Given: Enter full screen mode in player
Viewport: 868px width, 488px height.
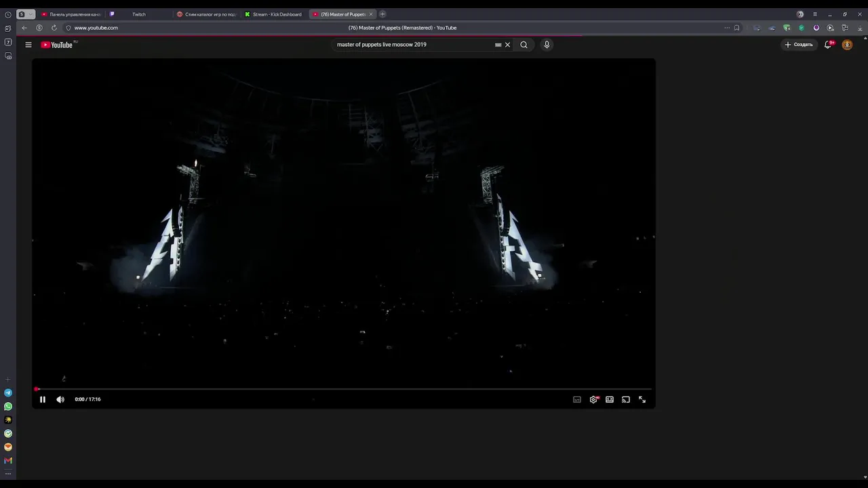Looking at the screenshot, I should 642,400.
